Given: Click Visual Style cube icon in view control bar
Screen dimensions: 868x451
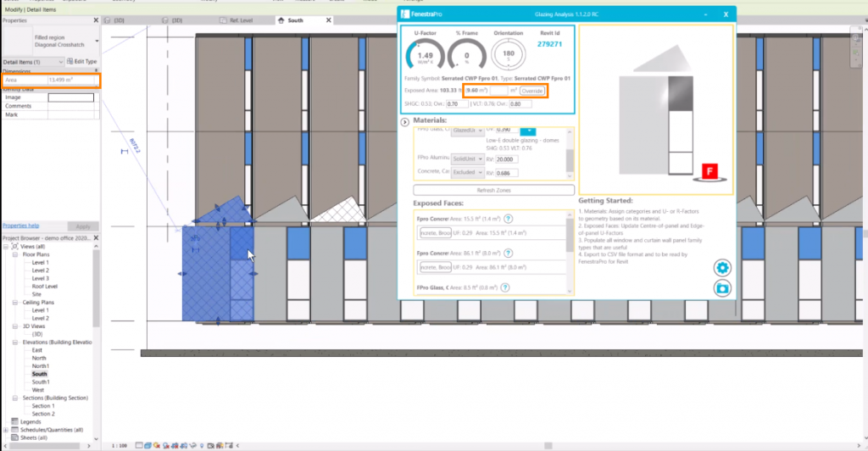Looking at the screenshot, I should pos(147,445).
